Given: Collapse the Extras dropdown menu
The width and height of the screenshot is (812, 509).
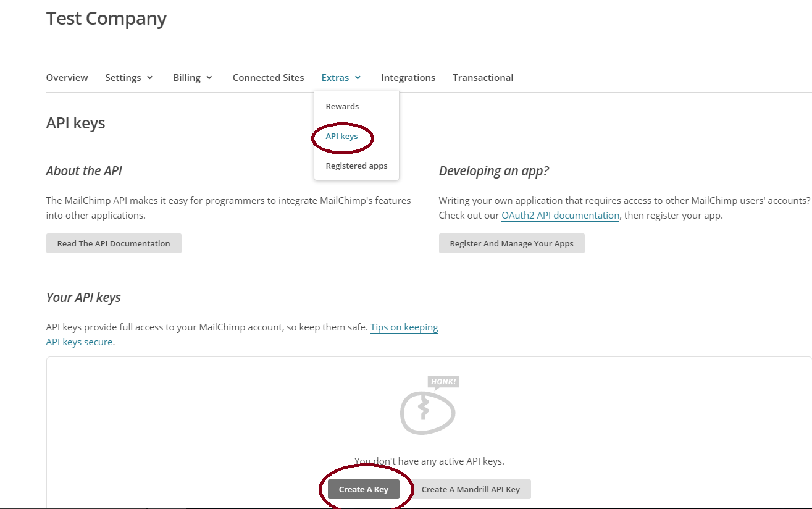Looking at the screenshot, I should click(341, 77).
